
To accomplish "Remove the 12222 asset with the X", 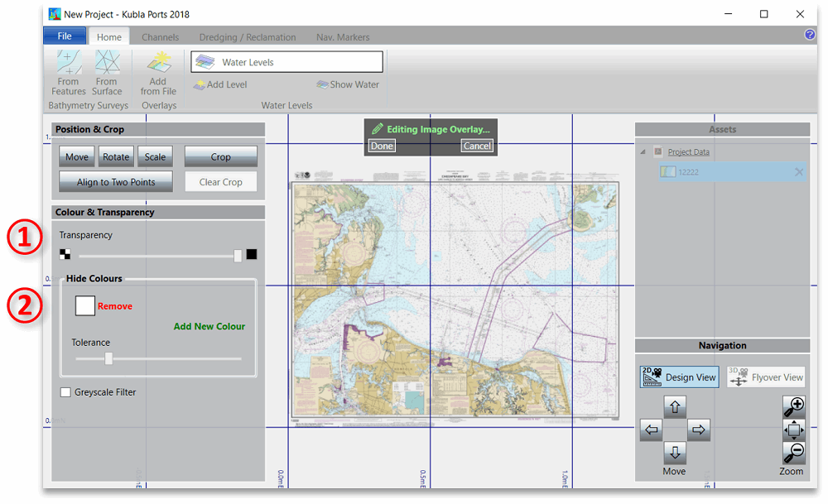I will coord(799,172).
